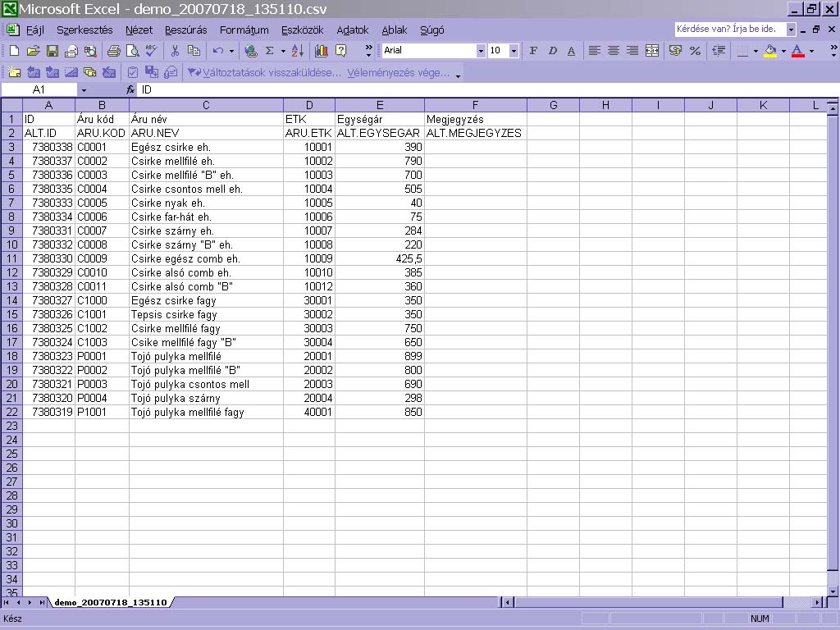840x630 pixels.
Task: Toggle bold formatting (F button)
Action: pyautogui.click(x=533, y=51)
